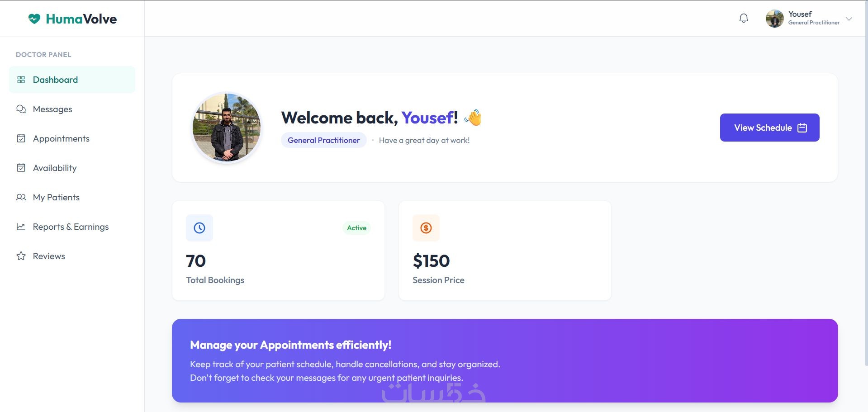Click the Active status badge
Viewport: 868px width, 412px height.
tap(356, 228)
